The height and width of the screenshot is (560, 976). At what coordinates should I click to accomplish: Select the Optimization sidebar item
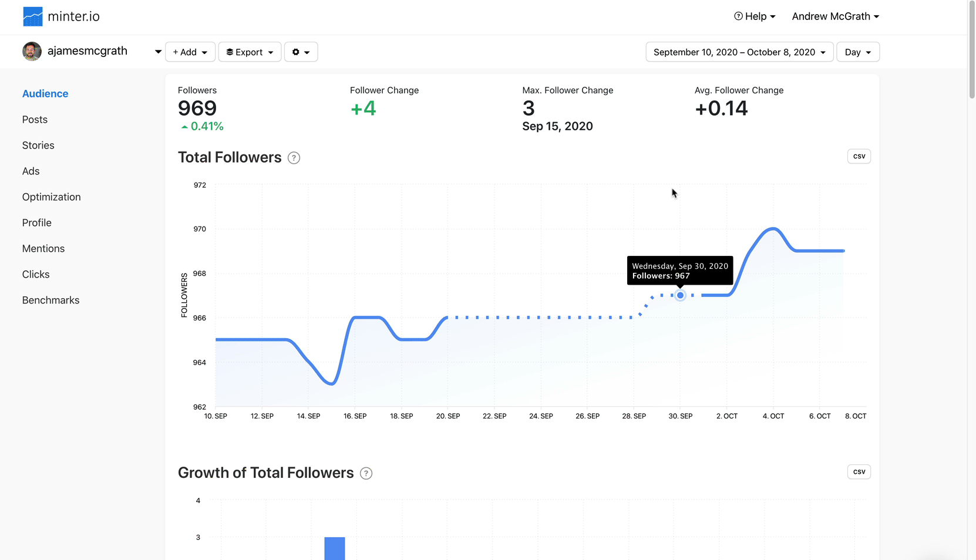coord(51,197)
